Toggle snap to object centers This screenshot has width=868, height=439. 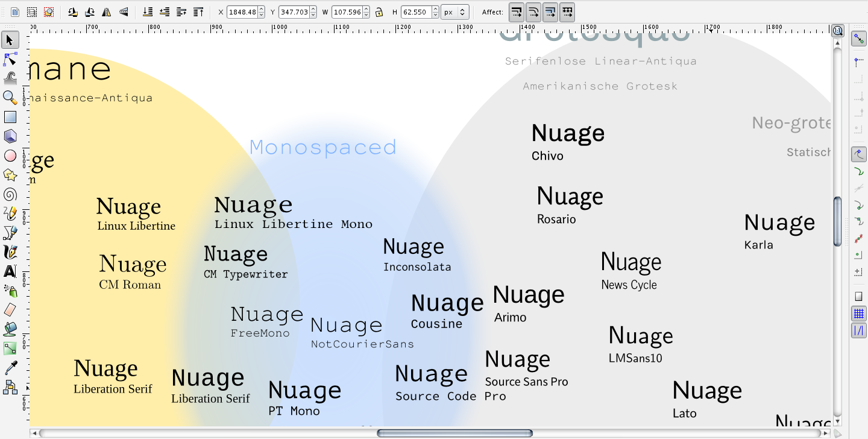pyautogui.click(x=858, y=255)
